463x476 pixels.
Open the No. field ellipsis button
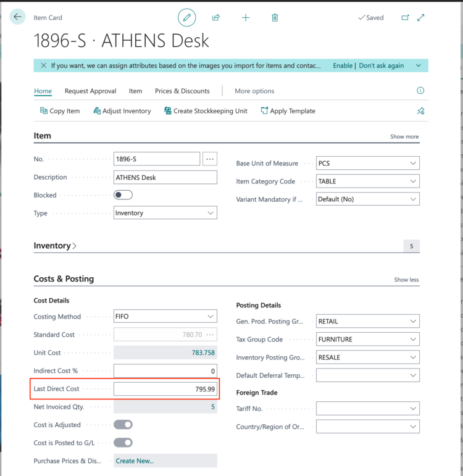[x=210, y=159]
